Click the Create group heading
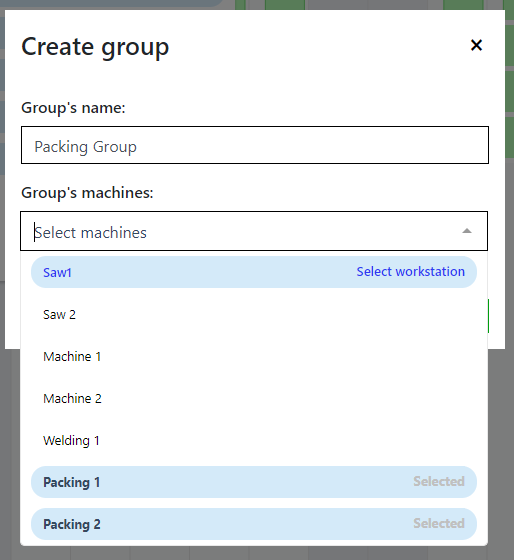Screen dimensions: 514x560 point(95,47)
